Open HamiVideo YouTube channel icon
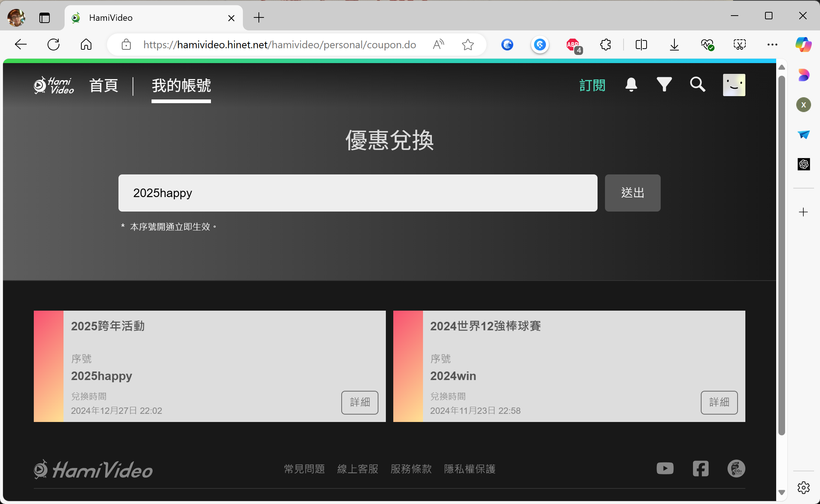The height and width of the screenshot is (504, 820). (x=665, y=468)
